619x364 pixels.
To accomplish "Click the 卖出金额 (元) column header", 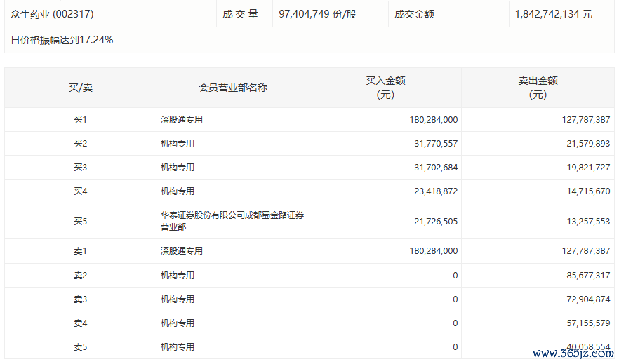I will tap(538, 88).
